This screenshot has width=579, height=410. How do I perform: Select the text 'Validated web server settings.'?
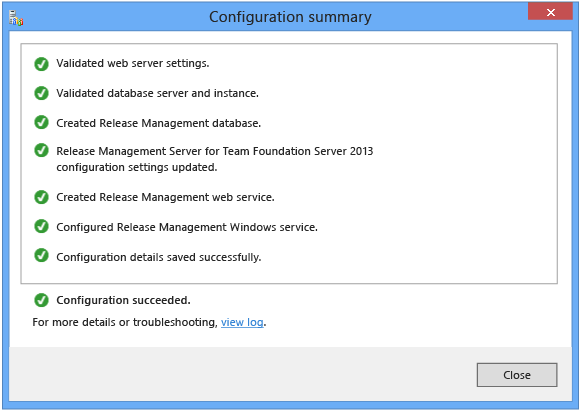[133, 64]
